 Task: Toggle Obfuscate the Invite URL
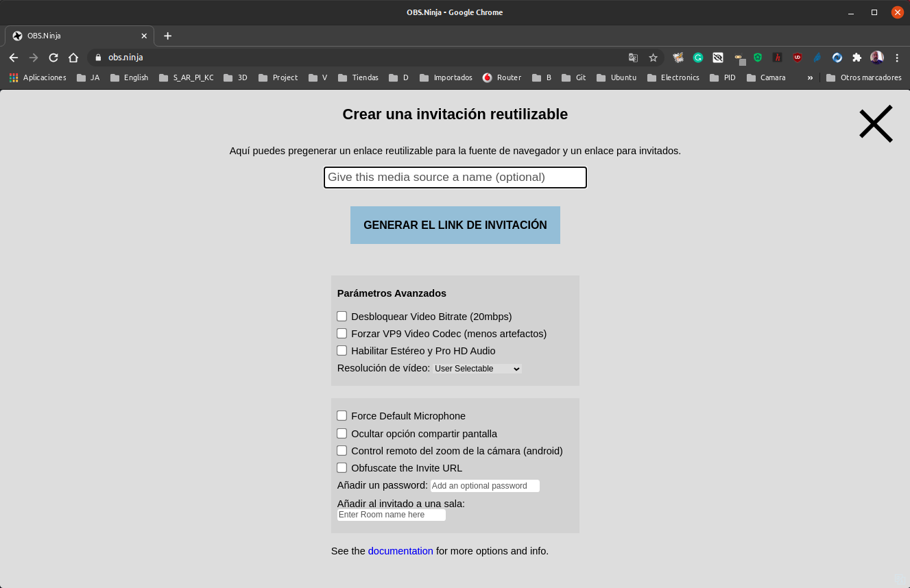pyautogui.click(x=342, y=467)
